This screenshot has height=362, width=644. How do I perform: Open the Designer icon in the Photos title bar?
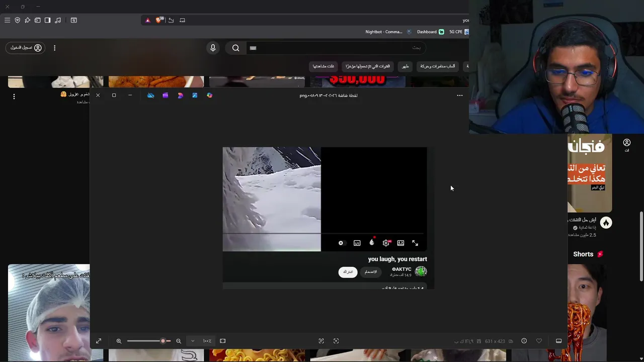click(180, 95)
